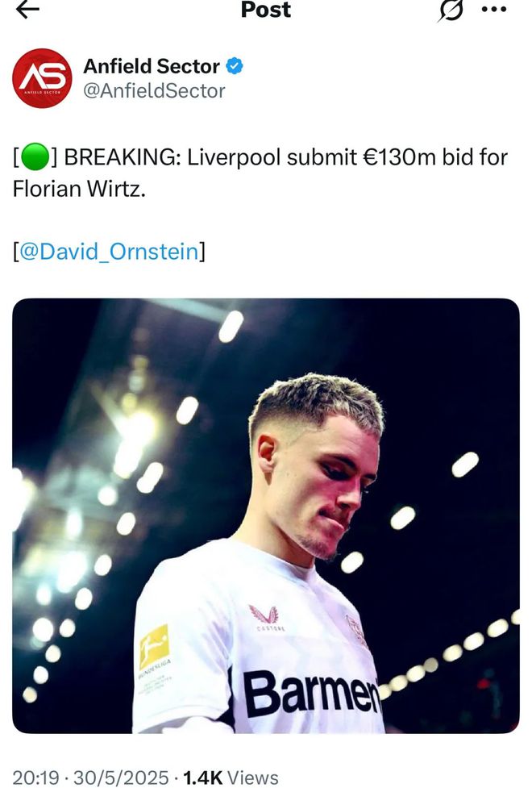The width and height of the screenshot is (532, 788).
Task: Visit the @AnfieldSector handle
Action: [154, 91]
